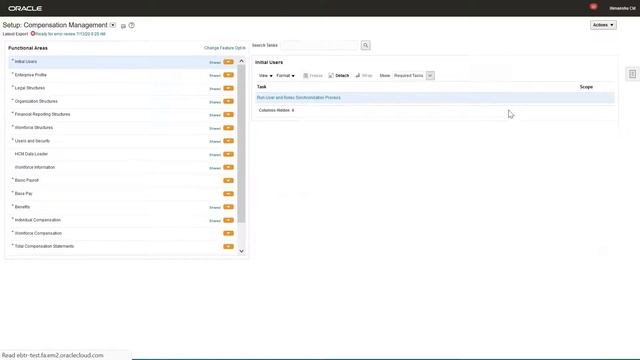
Task: Click the Wrap toolbar button
Action: [x=364, y=76]
